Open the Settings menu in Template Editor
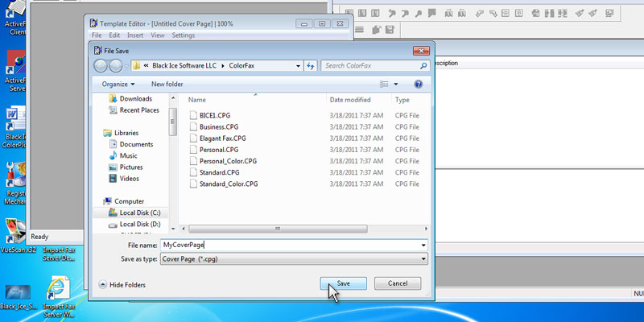This screenshot has height=322, width=644. click(183, 35)
